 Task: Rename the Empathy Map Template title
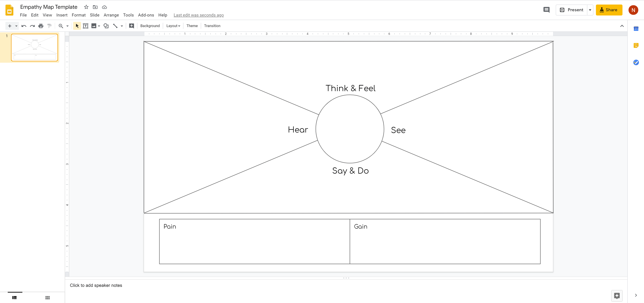[49, 7]
